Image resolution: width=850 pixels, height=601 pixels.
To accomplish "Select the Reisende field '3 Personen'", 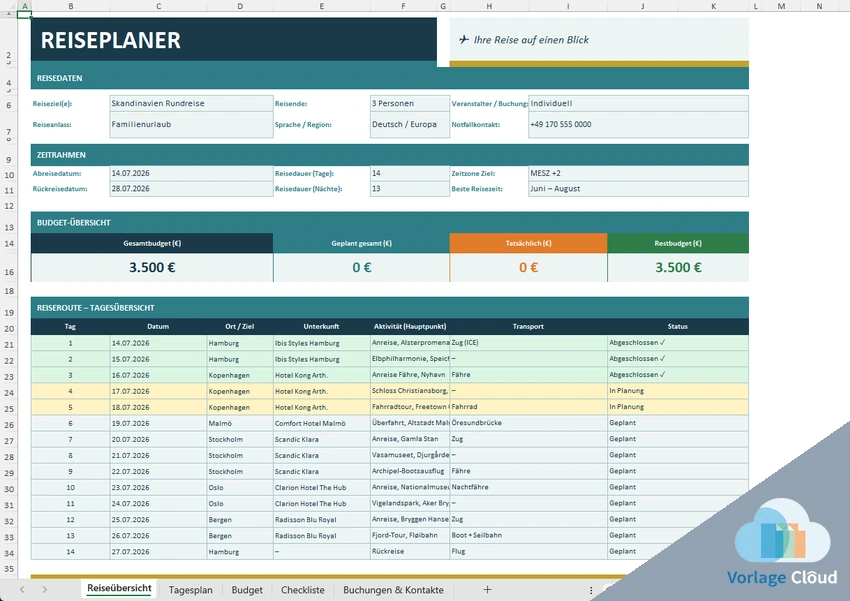I will pos(410,104).
